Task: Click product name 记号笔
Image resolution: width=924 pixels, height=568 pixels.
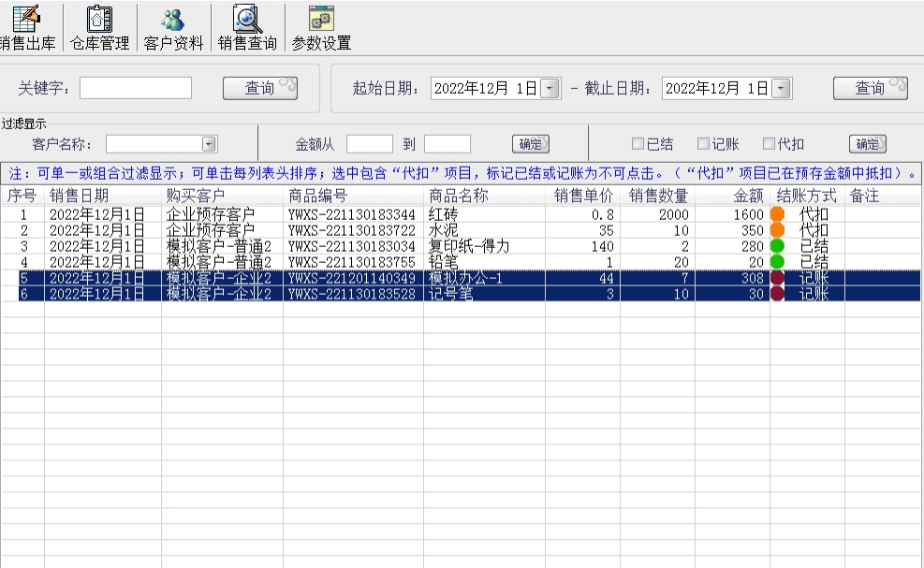Action: (x=450, y=294)
